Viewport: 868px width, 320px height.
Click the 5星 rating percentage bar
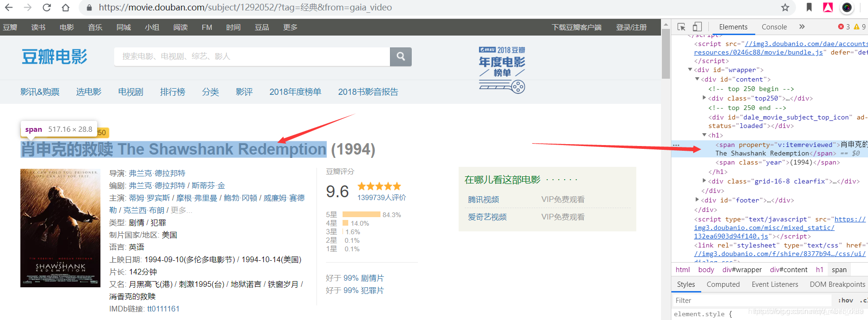click(362, 215)
